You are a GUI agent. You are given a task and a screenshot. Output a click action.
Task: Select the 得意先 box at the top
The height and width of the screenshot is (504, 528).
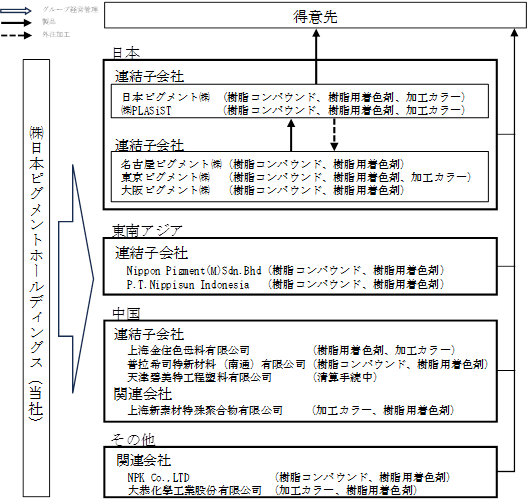(315, 15)
